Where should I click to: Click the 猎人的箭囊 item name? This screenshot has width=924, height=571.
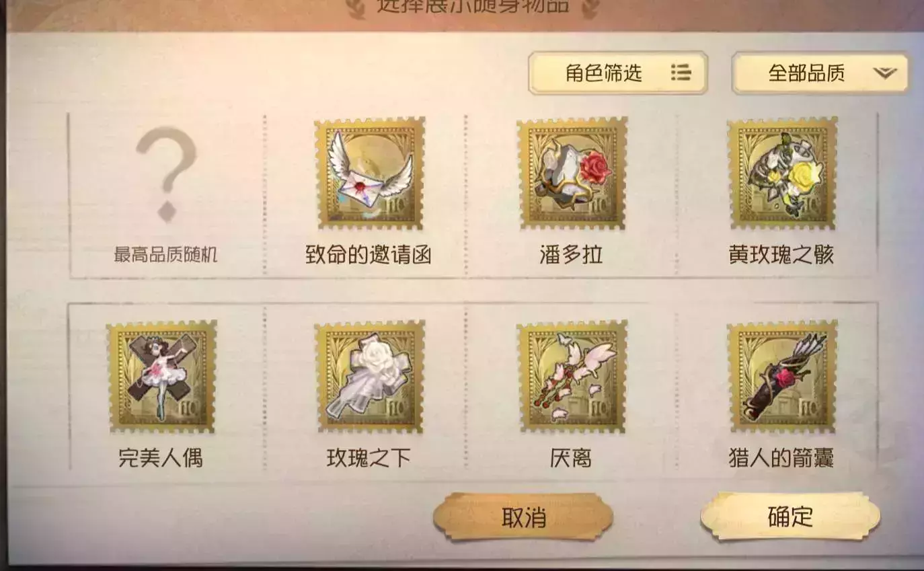tap(781, 458)
